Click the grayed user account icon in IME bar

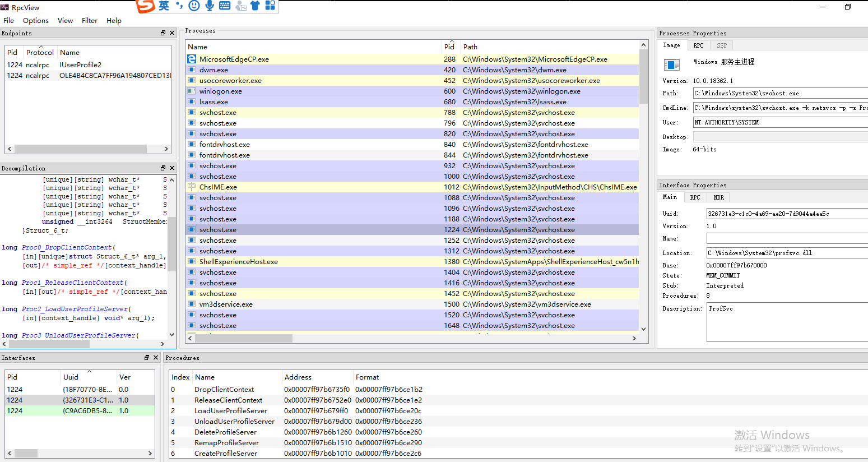point(240,6)
